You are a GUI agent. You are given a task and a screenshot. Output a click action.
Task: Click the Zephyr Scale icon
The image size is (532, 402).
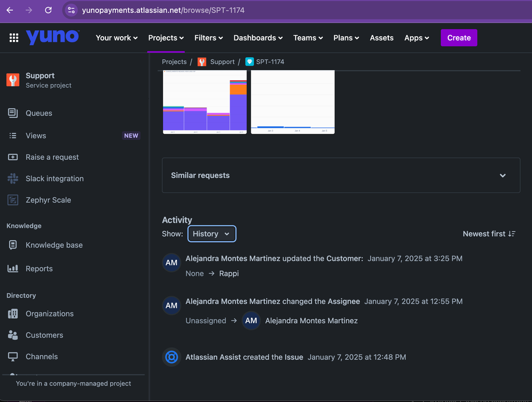pos(13,200)
